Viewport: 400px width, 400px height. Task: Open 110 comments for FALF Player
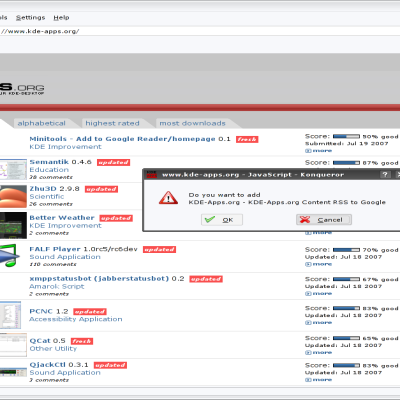click(53, 264)
